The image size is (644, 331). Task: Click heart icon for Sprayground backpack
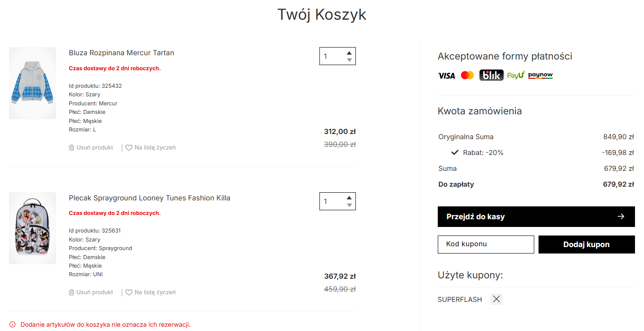[x=129, y=292]
